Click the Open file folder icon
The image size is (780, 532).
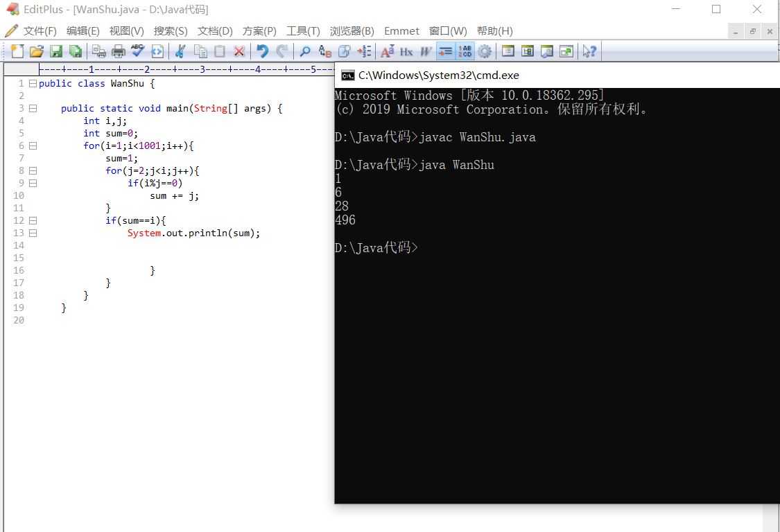click(x=36, y=51)
